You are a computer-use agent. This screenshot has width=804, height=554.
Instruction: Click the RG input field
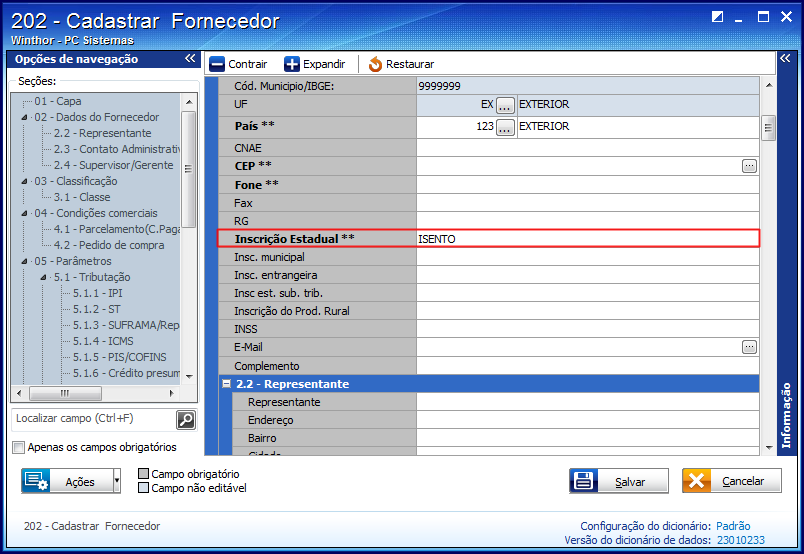[588, 221]
